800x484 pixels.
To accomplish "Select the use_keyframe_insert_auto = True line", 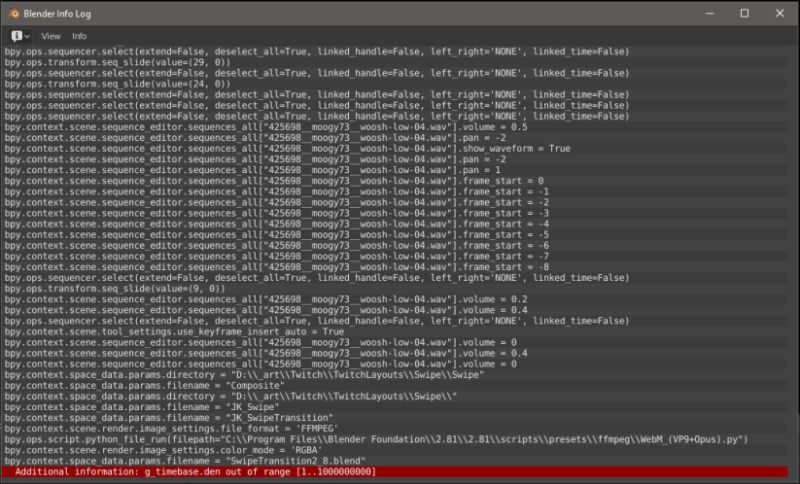I will click(395, 332).
